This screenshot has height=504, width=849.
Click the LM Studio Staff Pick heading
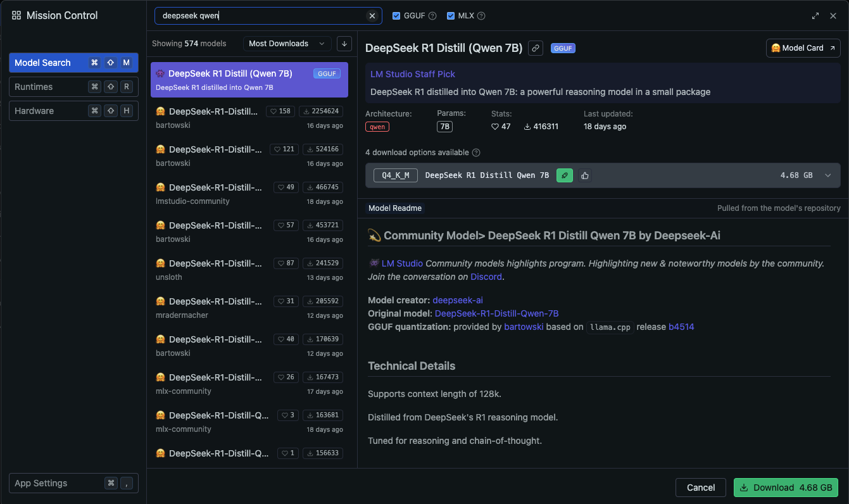point(413,74)
